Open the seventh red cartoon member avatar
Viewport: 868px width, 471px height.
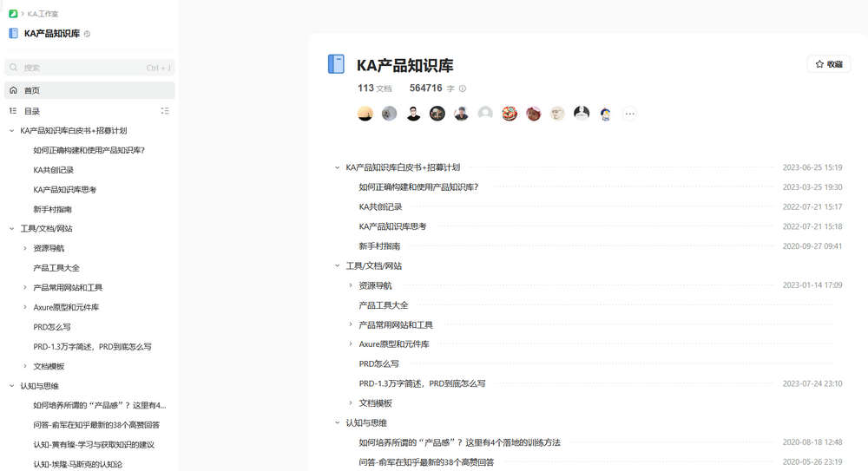(510, 114)
